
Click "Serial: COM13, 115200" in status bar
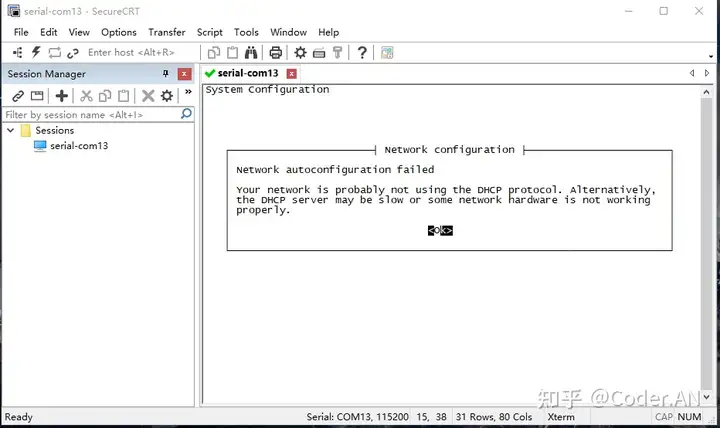pos(357,417)
